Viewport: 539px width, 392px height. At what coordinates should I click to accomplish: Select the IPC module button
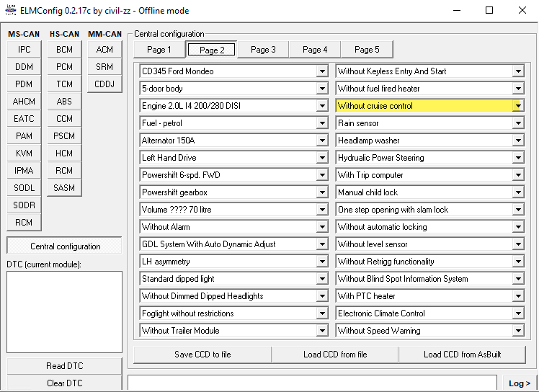pyautogui.click(x=24, y=50)
